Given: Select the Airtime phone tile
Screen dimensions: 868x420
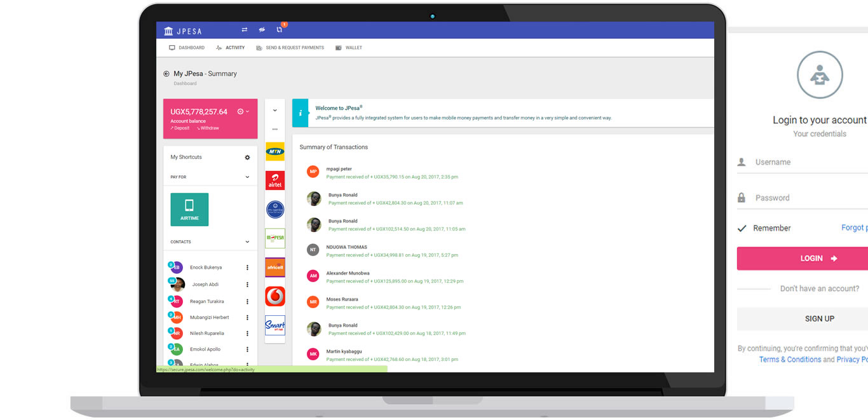Looking at the screenshot, I should coord(189,210).
